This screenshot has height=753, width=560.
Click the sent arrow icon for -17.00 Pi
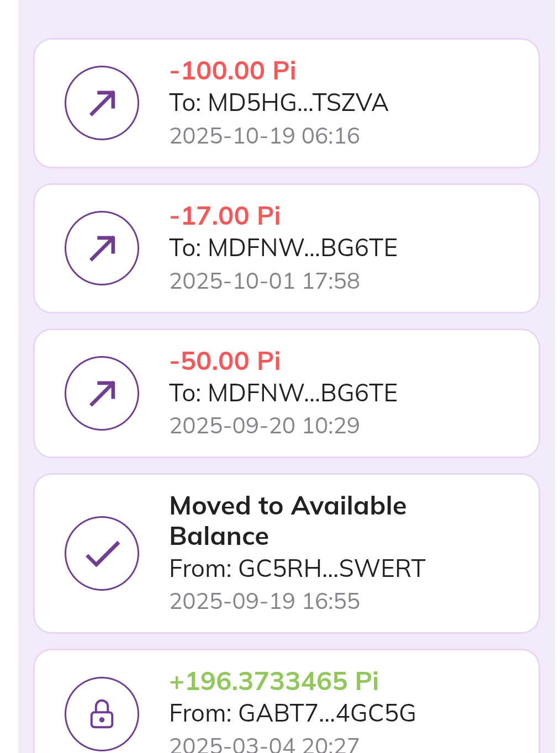click(x=102, y=248)
